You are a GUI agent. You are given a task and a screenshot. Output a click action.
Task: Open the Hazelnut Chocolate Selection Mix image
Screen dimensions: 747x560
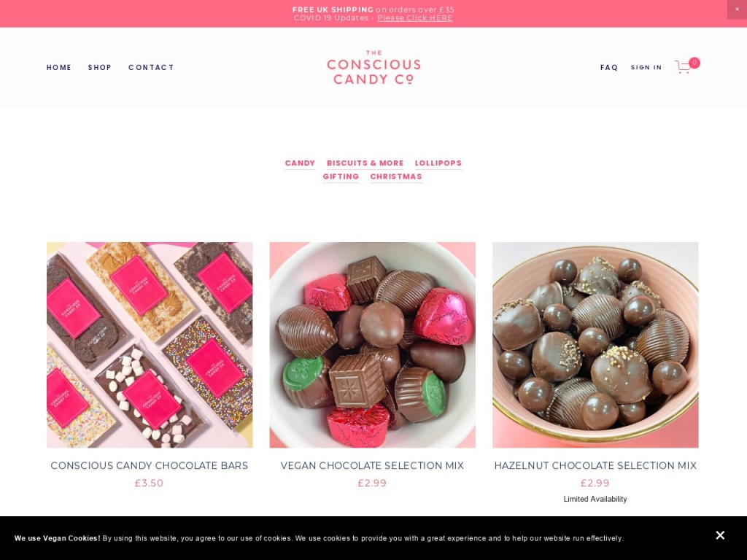pyautogui.click(x=595, y=345)
